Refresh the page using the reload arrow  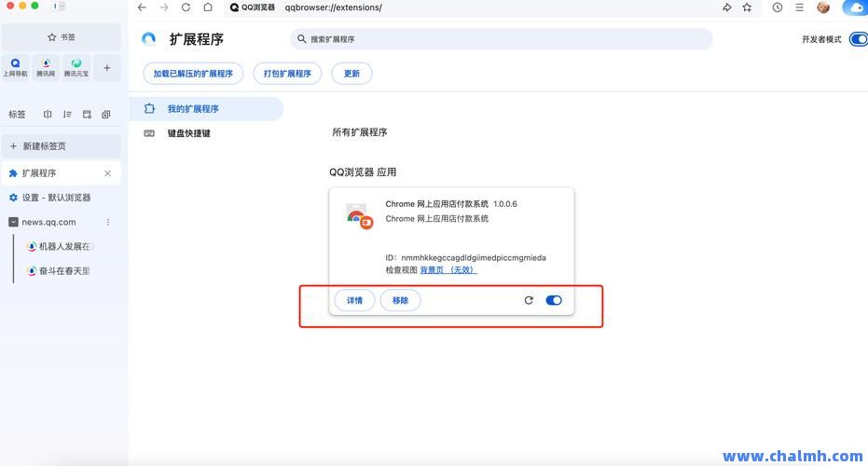tap(186, 7)
